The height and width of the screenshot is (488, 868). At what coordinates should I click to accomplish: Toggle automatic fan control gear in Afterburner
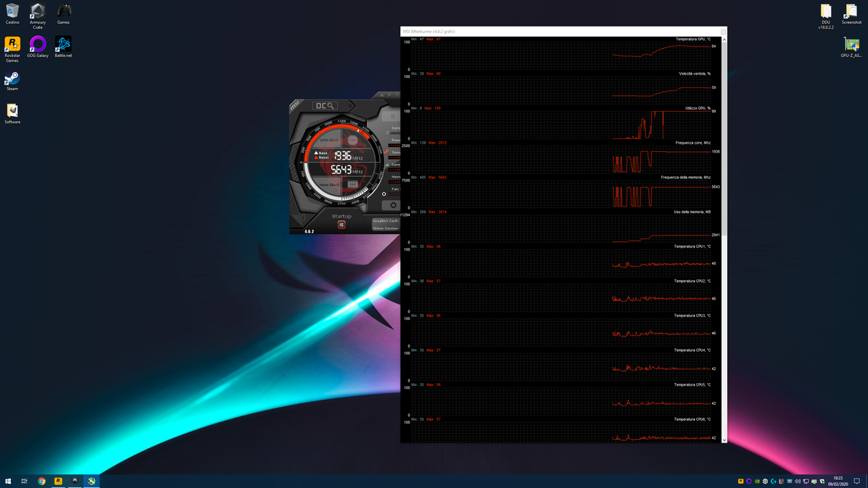coord(384,192)
